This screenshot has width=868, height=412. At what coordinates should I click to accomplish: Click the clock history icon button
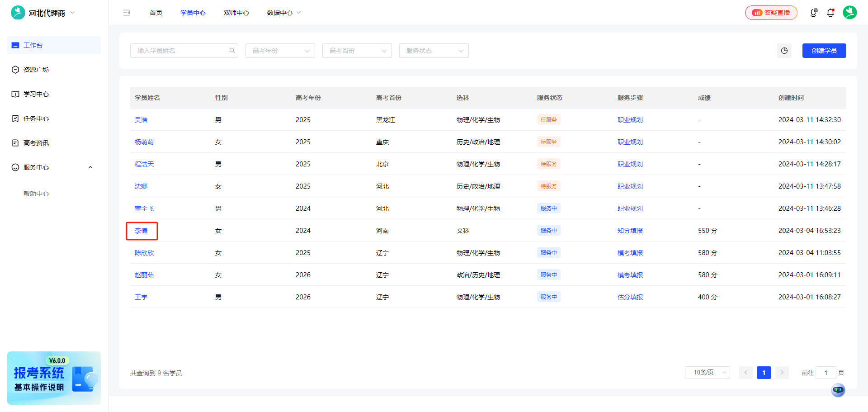784,51
